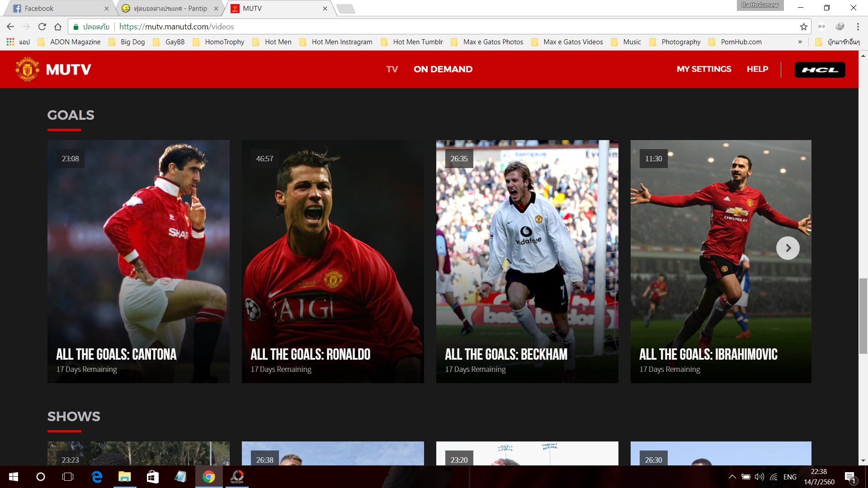
Task: Open the Music bookmark folder
Action: [626, 42]
